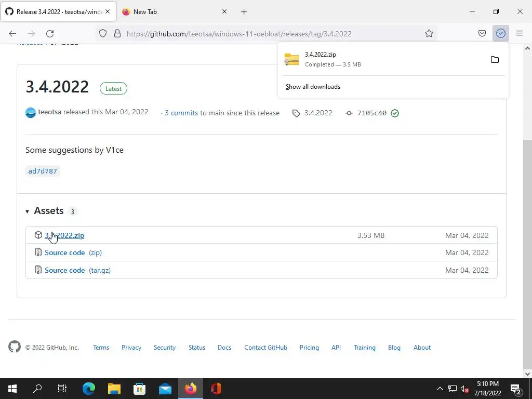Open the Status footer link
532x399 pixels.
tap(197, 348)
